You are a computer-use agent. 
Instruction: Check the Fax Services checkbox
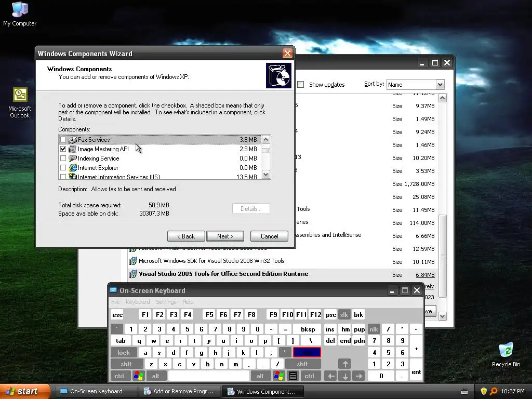[x=63, y=139]
